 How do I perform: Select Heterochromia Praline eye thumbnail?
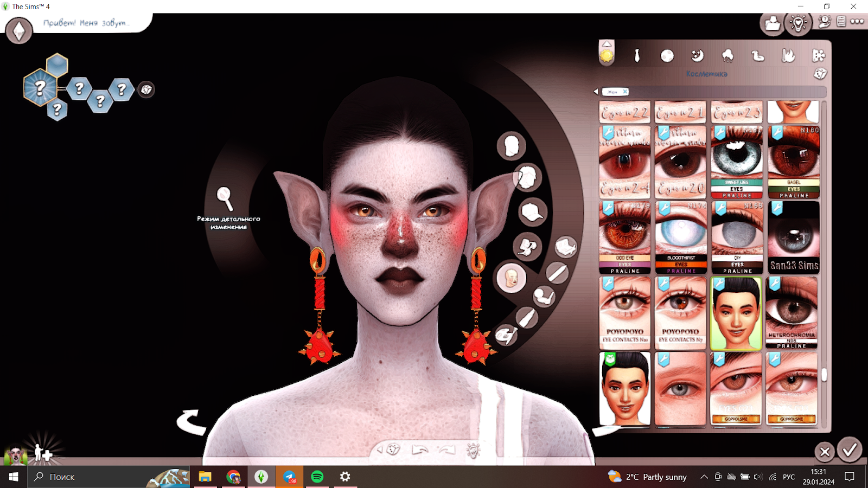click(792, 313)
